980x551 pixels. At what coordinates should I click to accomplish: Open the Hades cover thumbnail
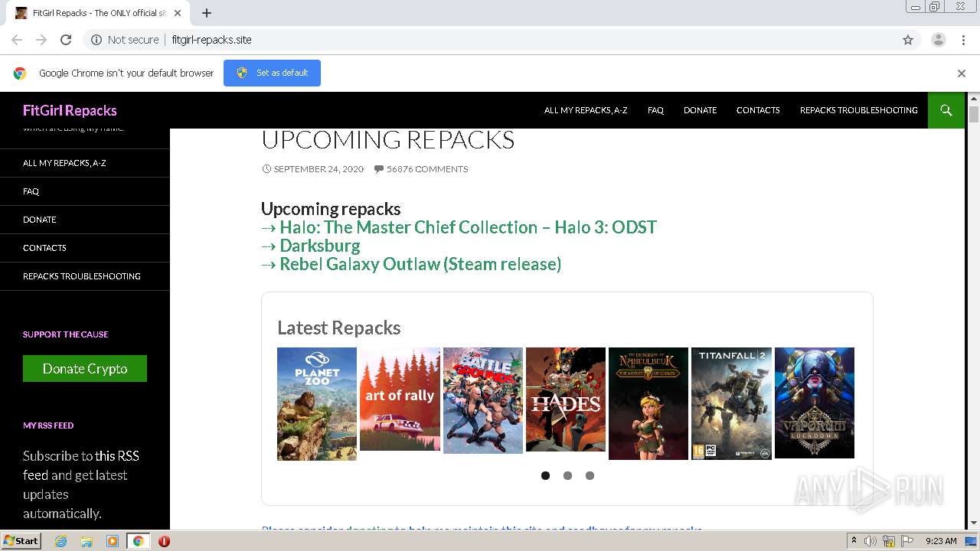[566, 399]
